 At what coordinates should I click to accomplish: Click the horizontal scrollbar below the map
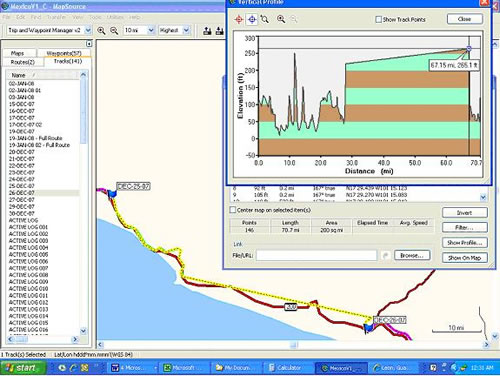[293, 345]
